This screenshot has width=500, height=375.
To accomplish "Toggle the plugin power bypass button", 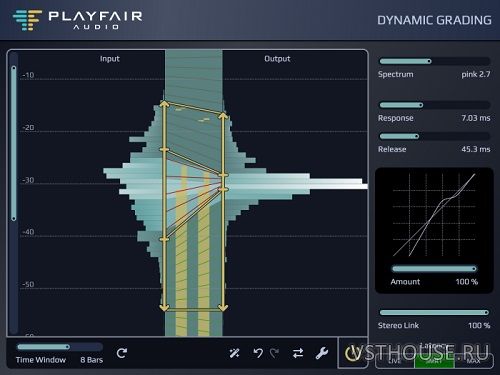I will pos(352,354).
